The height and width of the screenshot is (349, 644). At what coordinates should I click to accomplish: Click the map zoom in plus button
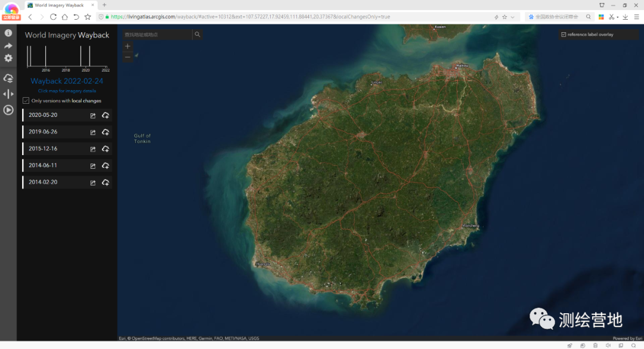pos(128,46)
